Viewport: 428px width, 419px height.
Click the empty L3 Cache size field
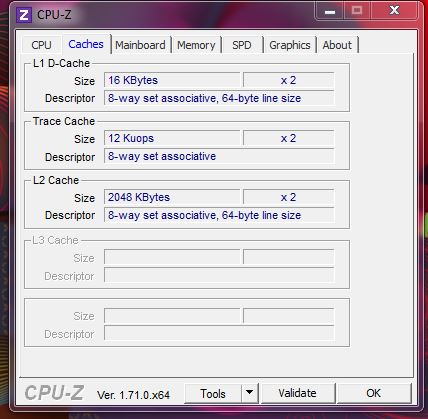[172, 257]
